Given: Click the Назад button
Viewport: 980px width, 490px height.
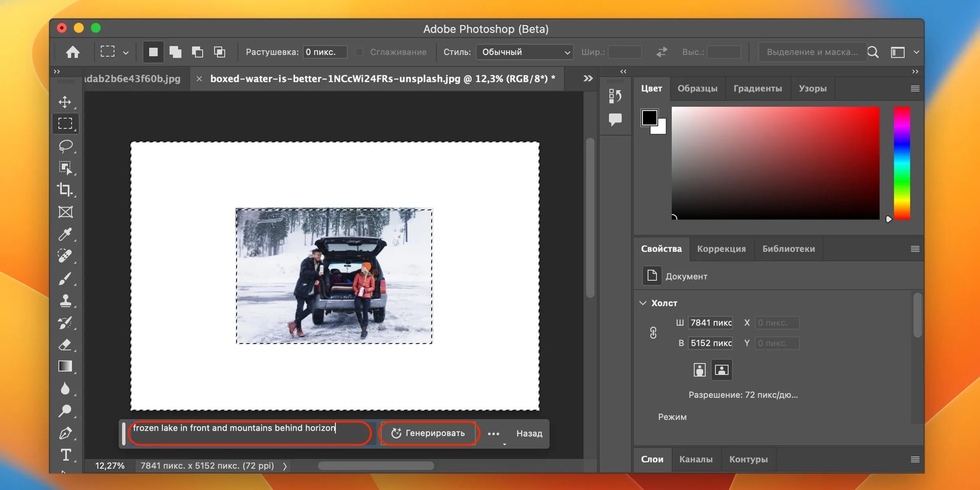Looking at the screenshot, I should [x=529, y=434].
